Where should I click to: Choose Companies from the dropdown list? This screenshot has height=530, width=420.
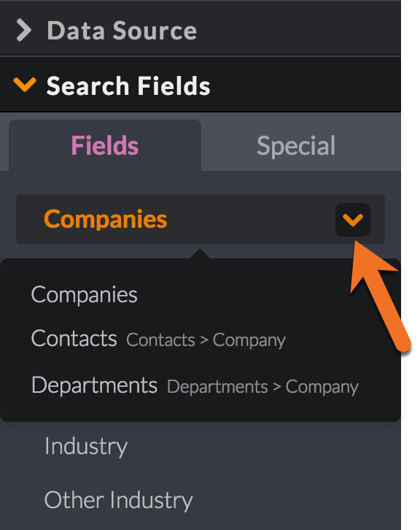point(84,295)
